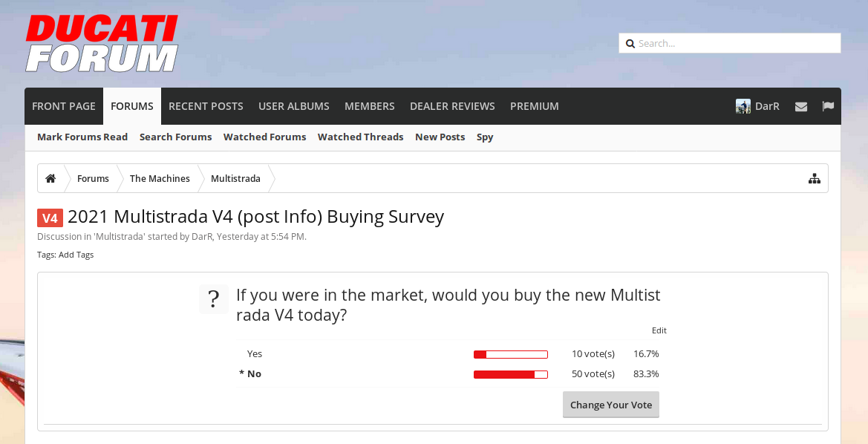This screenshot has height=444, width=868.
Task: Open the alerts flag icon
Action: [x=828, y=106]
